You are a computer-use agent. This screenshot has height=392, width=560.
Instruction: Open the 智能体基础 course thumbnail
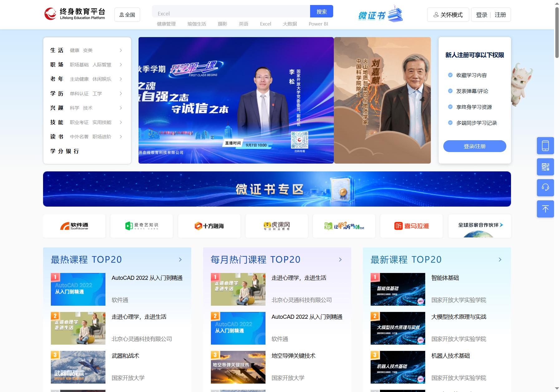pyautogui.click(x=398, y=289)
